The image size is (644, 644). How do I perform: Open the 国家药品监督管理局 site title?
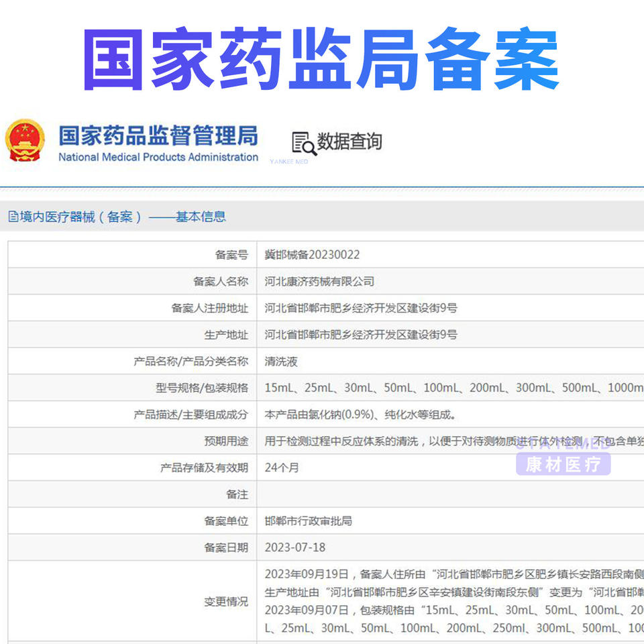pyautogui.click(x=158, y=136)
